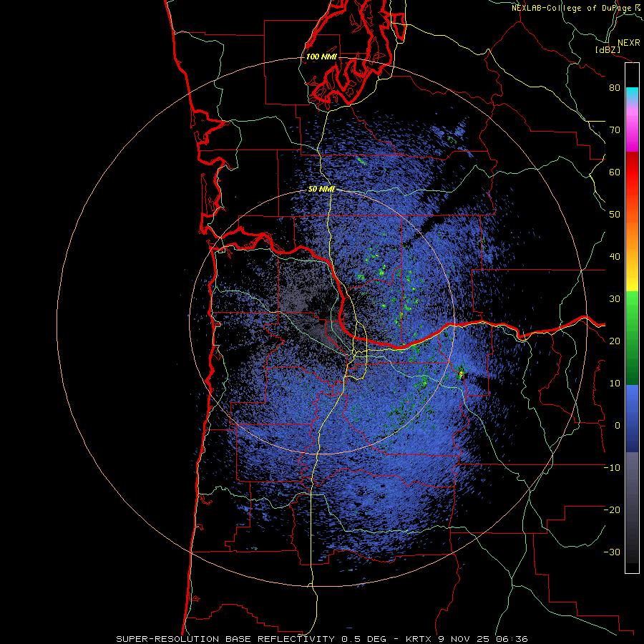
Task: Click the NEXR label above the color scale
Action: 629,43
